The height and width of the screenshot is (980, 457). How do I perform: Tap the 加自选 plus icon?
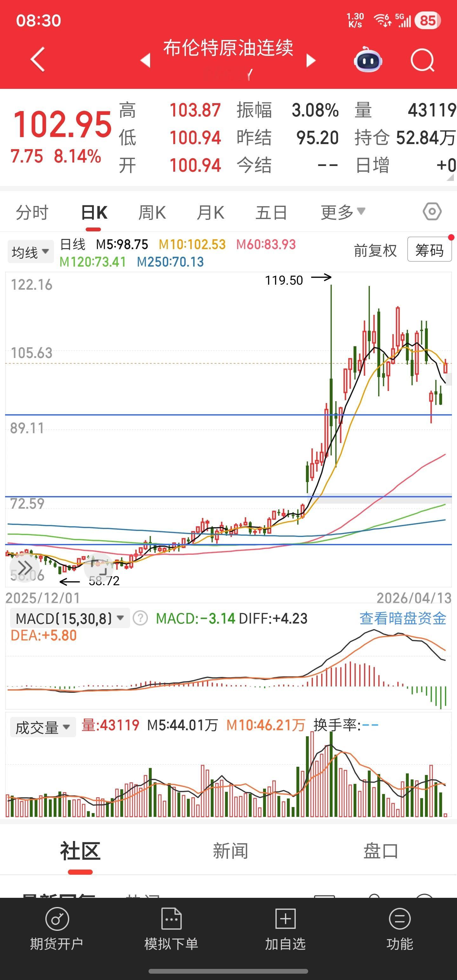click(x=285, y=919)
